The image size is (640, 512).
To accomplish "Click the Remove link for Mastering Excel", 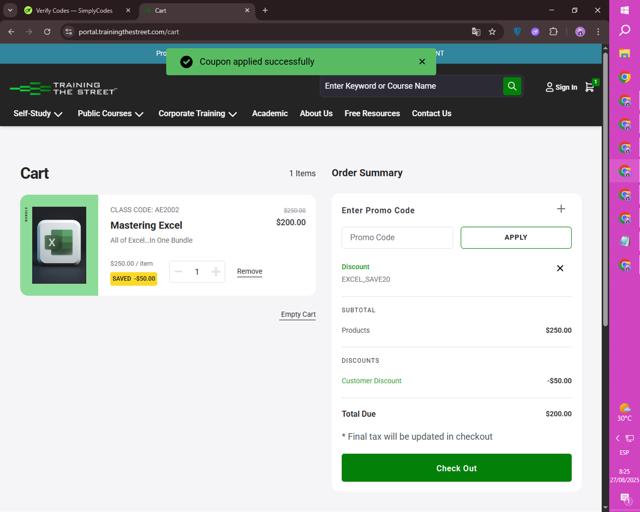I will pyautogui.click(x=249, y=272).
